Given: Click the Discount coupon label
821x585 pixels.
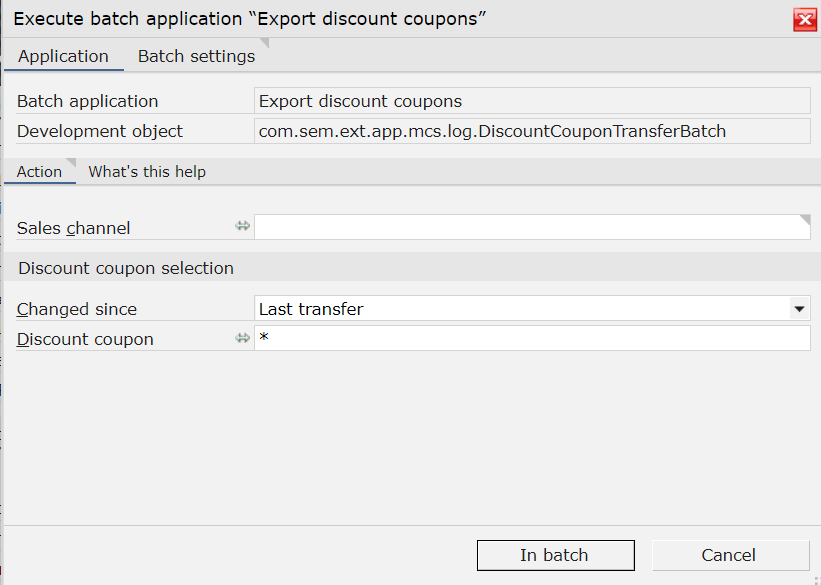Looking at the screenshot, I should point(85,339).
